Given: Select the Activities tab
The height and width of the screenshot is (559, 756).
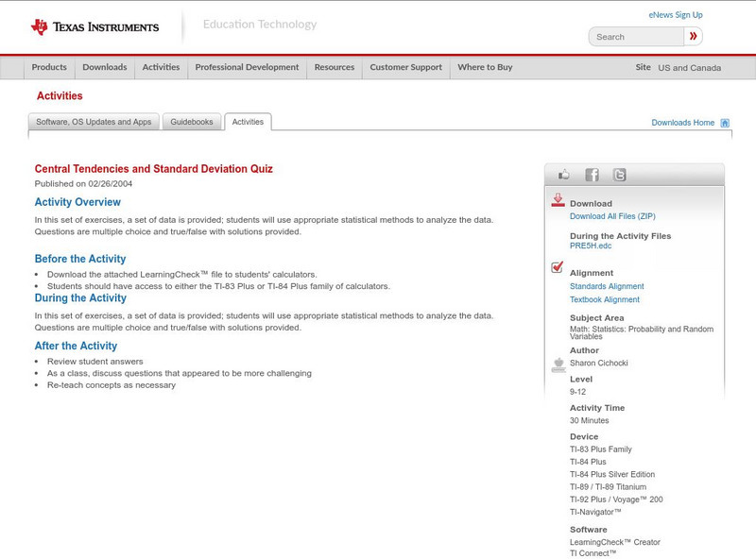Looking at the screenshot, I should click(248, 122).
